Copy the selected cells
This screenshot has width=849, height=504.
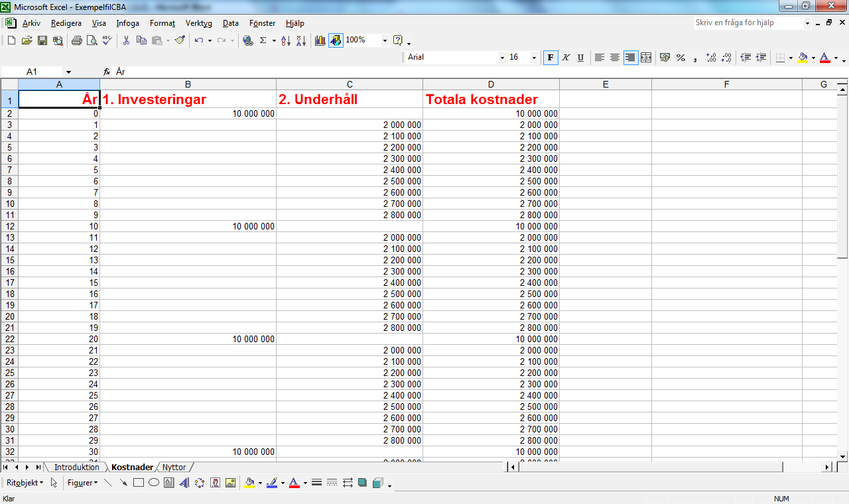tap(141, 40)
